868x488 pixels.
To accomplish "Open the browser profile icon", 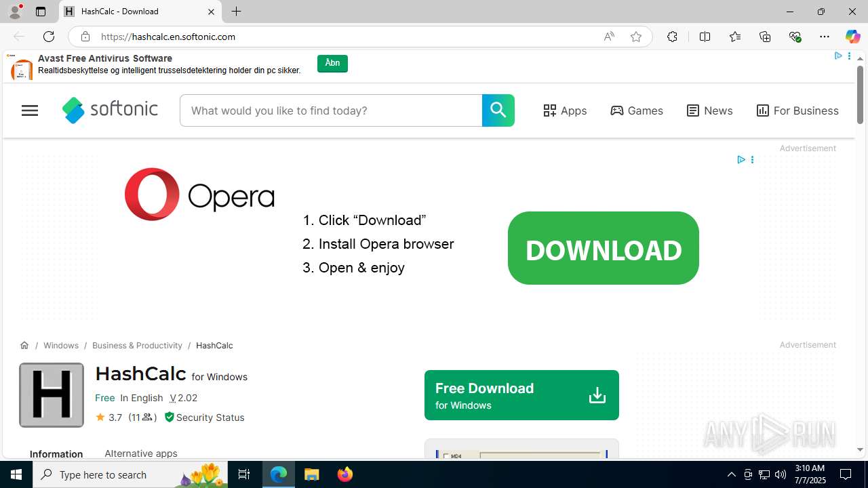I will coord(15,12).
